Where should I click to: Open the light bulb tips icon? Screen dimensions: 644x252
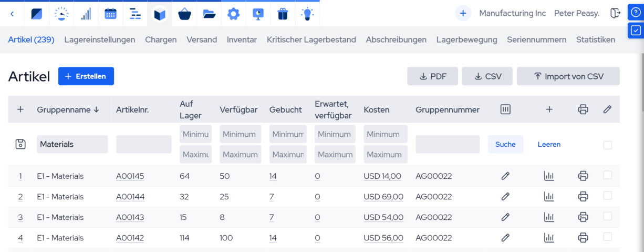pos(307,14)
